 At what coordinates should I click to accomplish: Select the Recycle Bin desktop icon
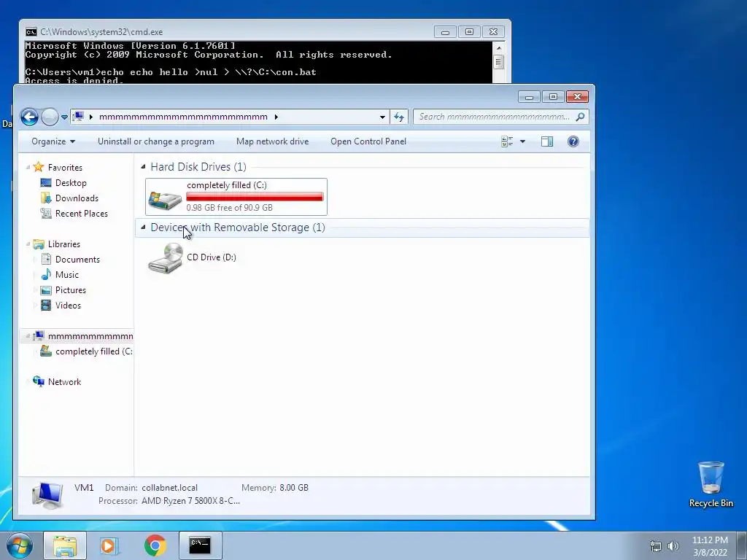tap(711, 484)
